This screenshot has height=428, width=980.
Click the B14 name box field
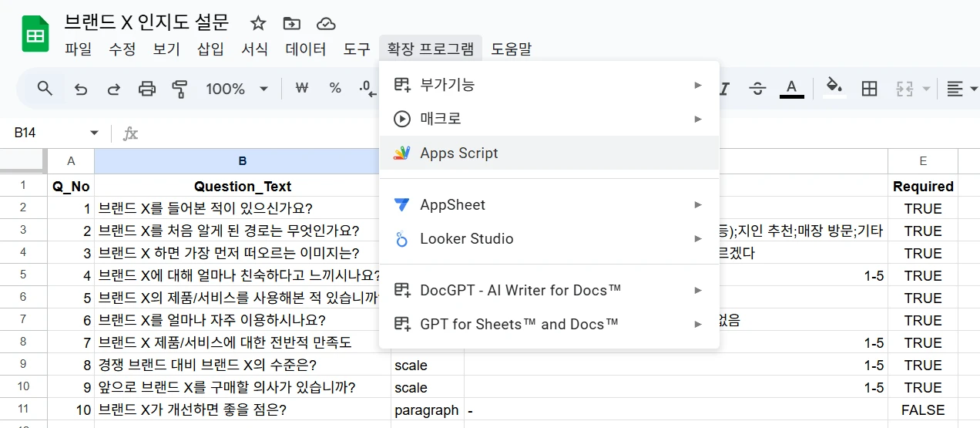(x=46, y=133)
